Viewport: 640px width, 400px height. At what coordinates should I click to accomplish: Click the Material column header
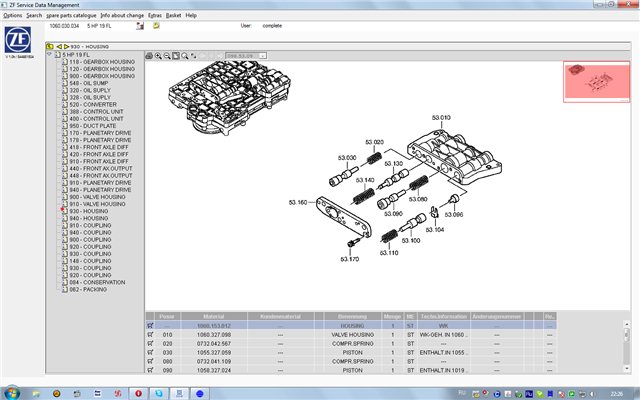[214, 316]
